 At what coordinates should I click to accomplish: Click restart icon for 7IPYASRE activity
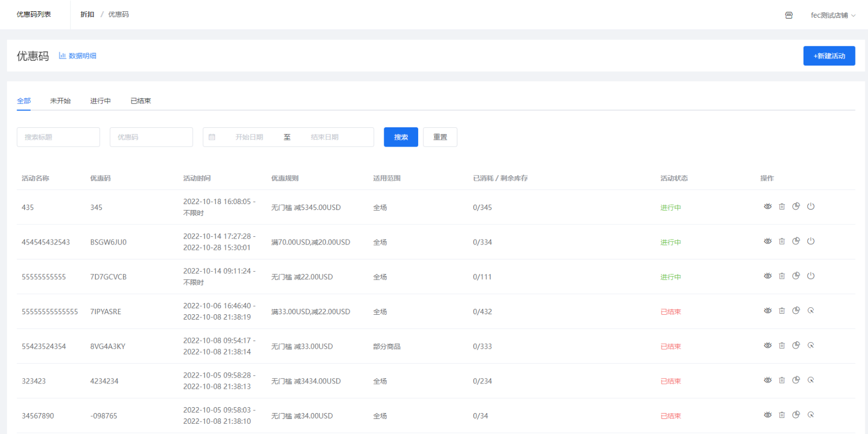coord(811,311)
